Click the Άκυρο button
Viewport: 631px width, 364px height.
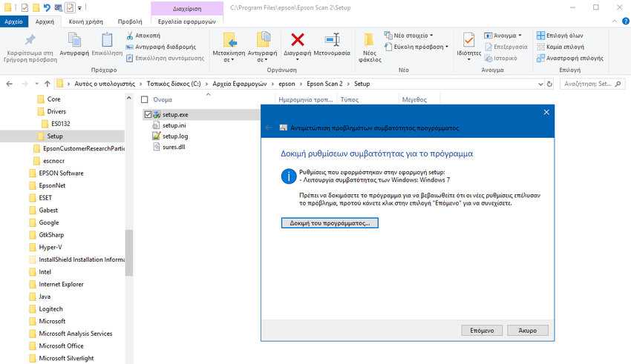[x=528, y=330]
